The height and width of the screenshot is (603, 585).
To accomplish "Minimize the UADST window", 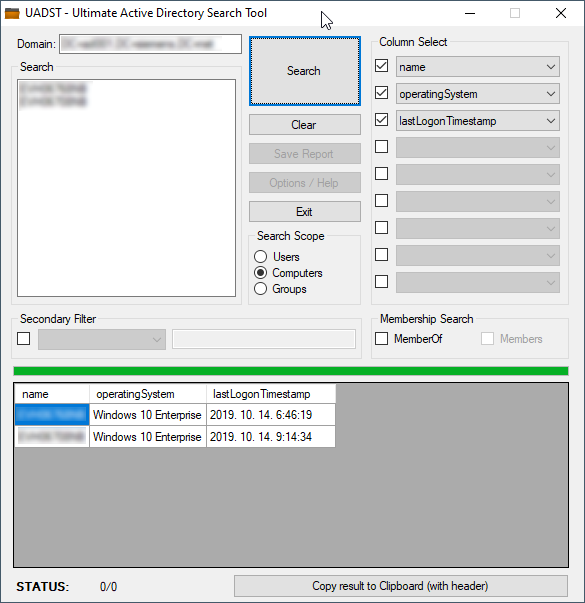I will [470, 13].
